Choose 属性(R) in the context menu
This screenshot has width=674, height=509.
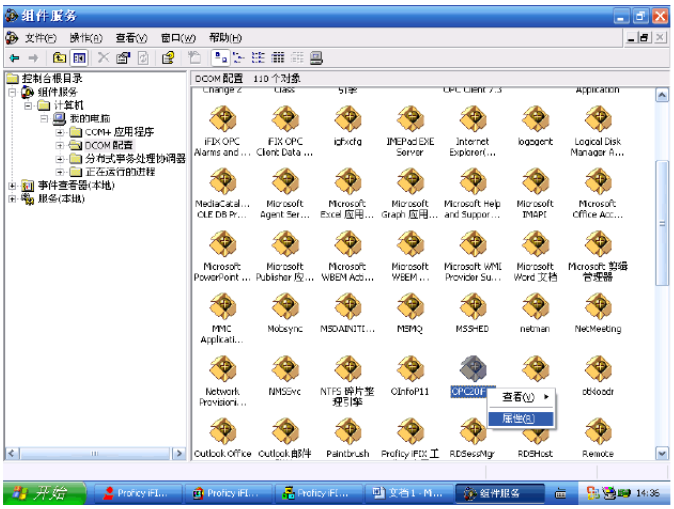click(521, 418)
